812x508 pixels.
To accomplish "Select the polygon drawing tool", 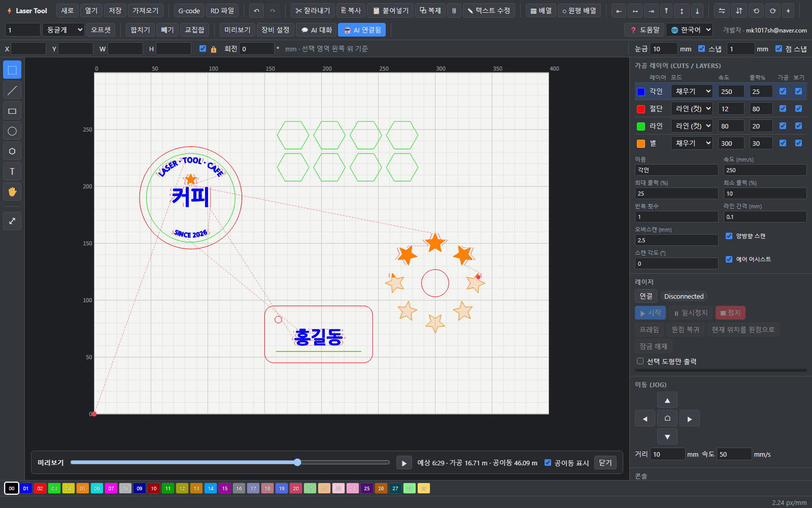I will (x=12, y=151).
